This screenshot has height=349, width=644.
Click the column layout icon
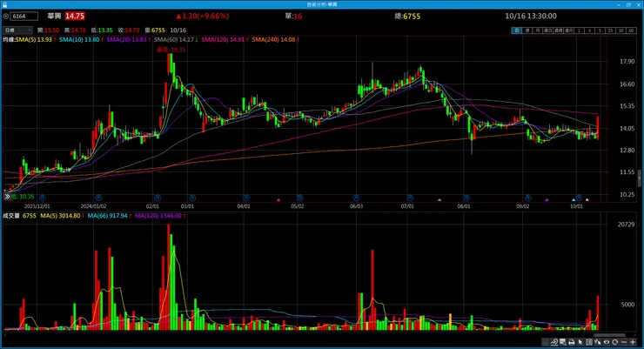tap(589, 342)
